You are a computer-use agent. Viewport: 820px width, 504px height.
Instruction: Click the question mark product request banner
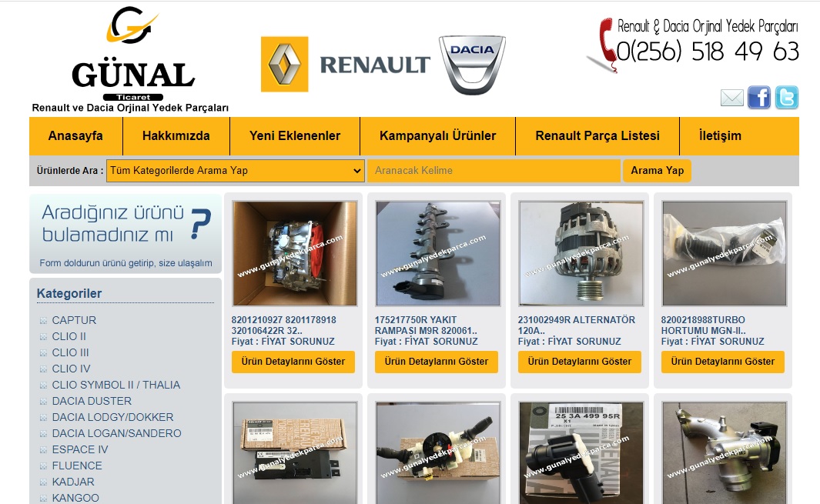point(126,233)
